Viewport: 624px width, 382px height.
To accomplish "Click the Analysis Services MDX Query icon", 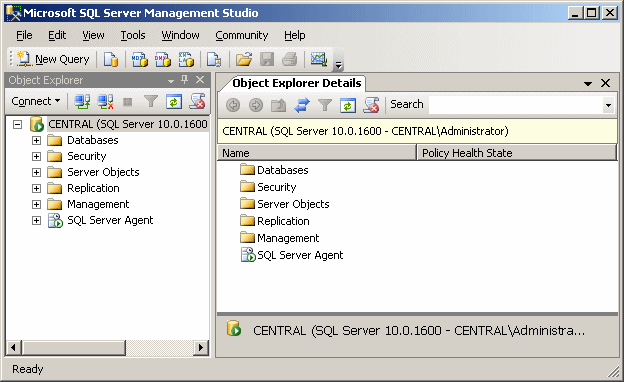I will 140,59.
